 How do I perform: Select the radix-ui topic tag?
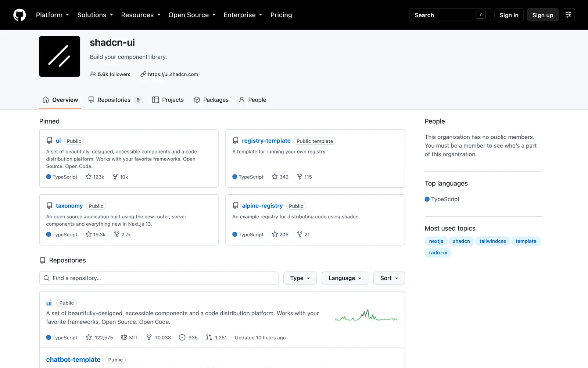[x=438, y=253]
